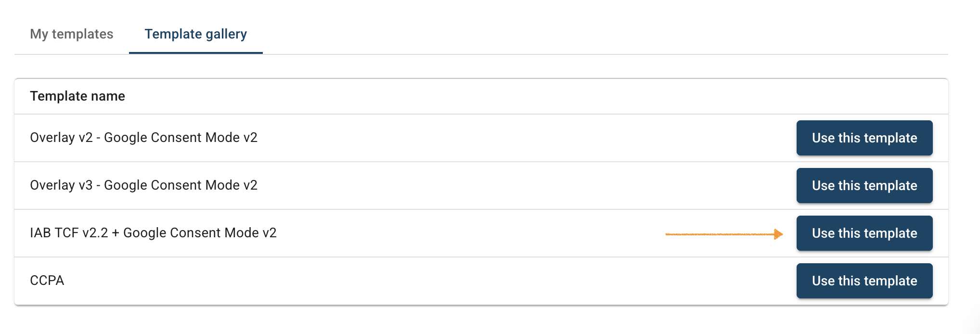Screen dimensions: 980x334
Task: Switch to the My templates tab
Action: click(x=72, y=34)
